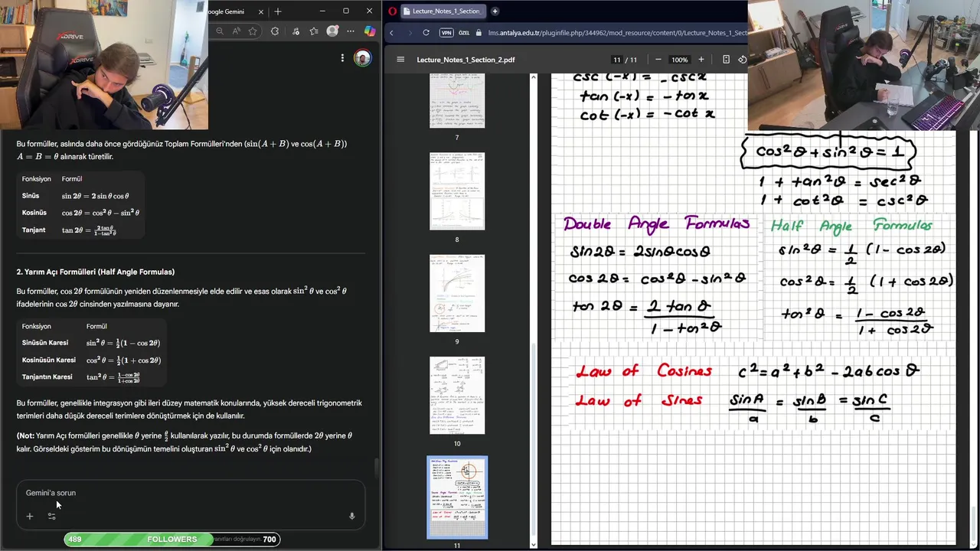
Task: Click the 'Half Angle Formulas' heading in PDF
Action: click(x=851, y=226)
